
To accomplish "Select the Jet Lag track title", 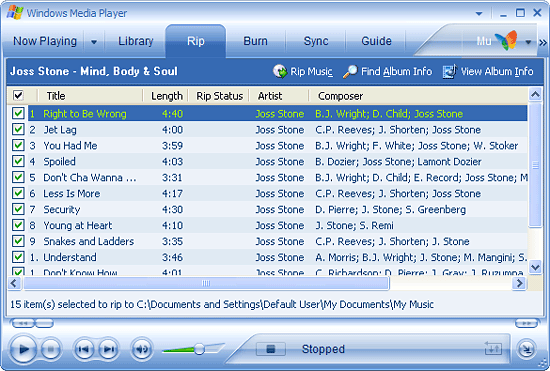I will [60, 130].
